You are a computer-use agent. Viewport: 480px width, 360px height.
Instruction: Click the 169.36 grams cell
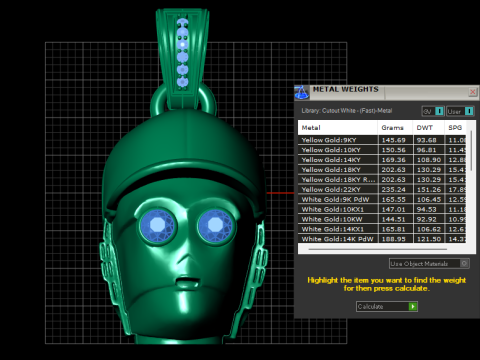click(395, 160)
